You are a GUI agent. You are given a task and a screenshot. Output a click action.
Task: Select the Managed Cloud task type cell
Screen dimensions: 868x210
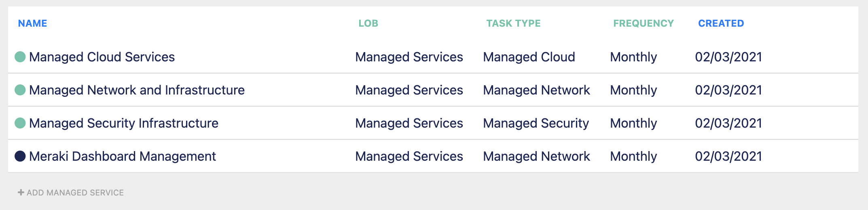529,57
